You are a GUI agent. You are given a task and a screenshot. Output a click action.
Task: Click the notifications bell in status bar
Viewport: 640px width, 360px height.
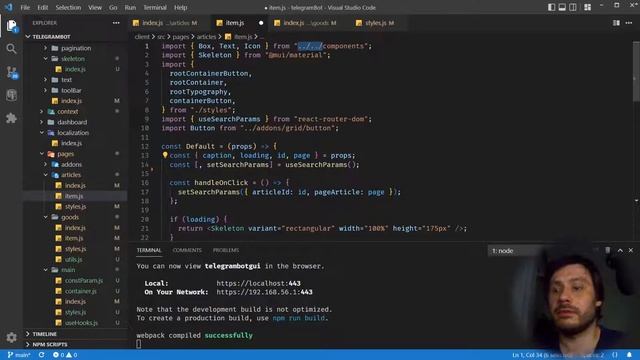pyautogui.click(x=629, y=355)
